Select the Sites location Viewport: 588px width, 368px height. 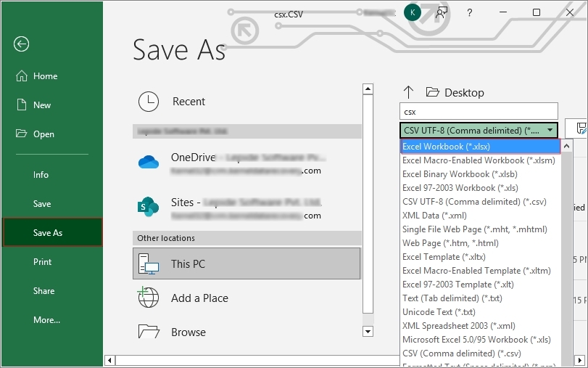(x=247, y=208)
